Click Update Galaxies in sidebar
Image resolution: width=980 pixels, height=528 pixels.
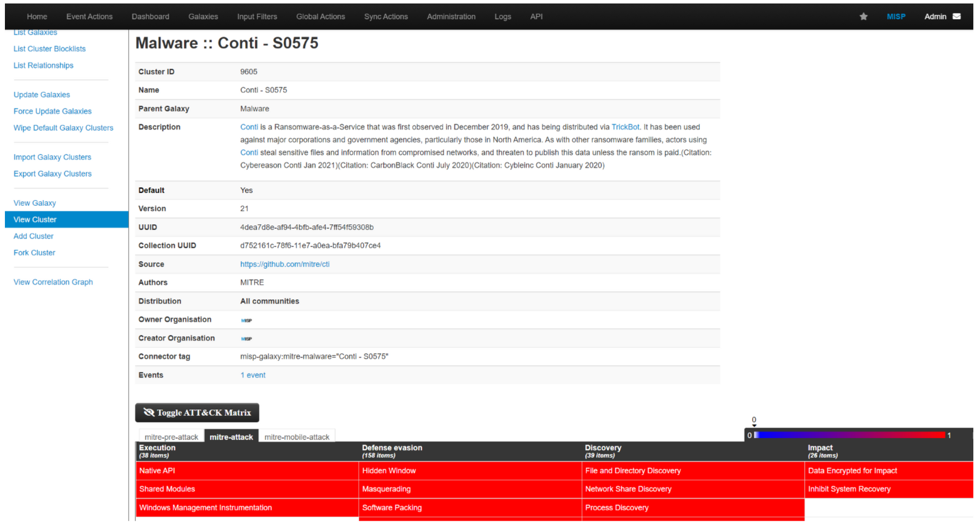42,95
